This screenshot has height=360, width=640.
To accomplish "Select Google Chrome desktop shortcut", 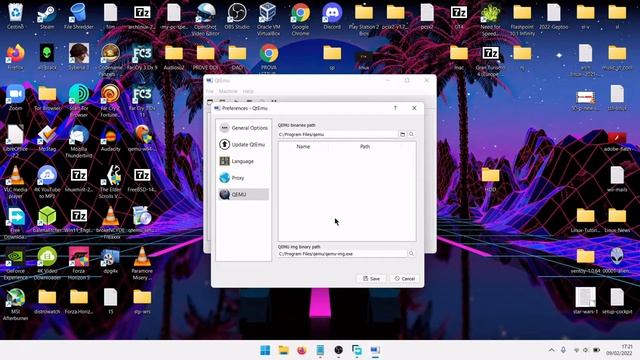I will pos(300,19).
